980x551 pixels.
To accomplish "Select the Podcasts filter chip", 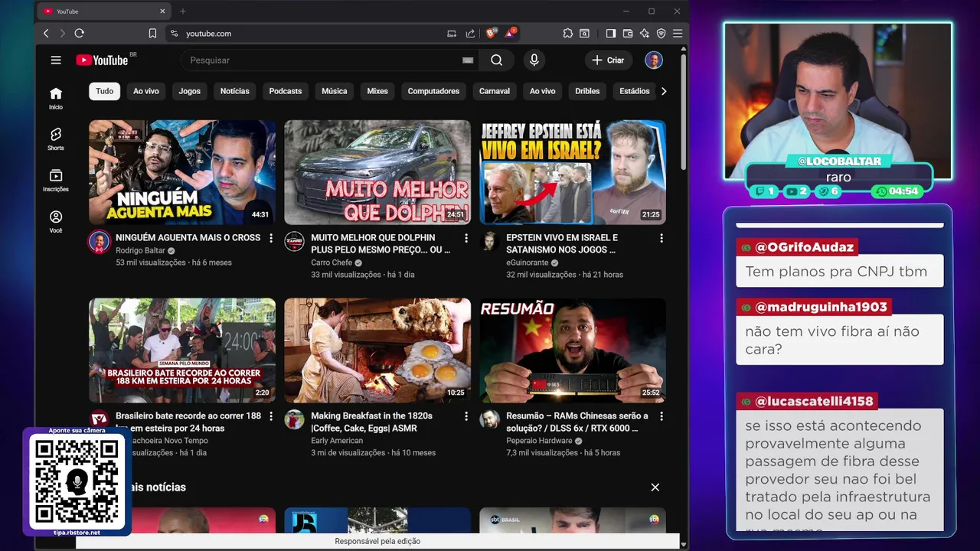I will [x=286, y=91].
